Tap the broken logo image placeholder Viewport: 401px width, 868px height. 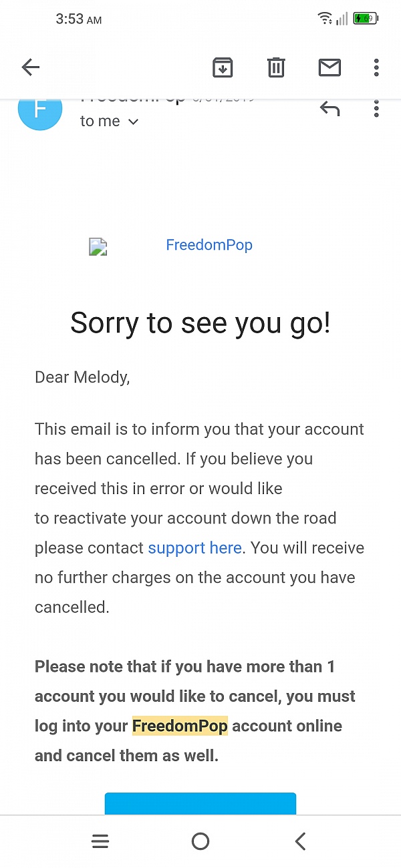98,247
